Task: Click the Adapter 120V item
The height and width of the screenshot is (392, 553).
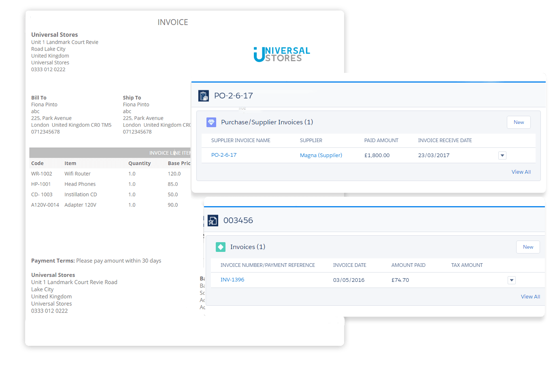Action: [x=80, y=205]
